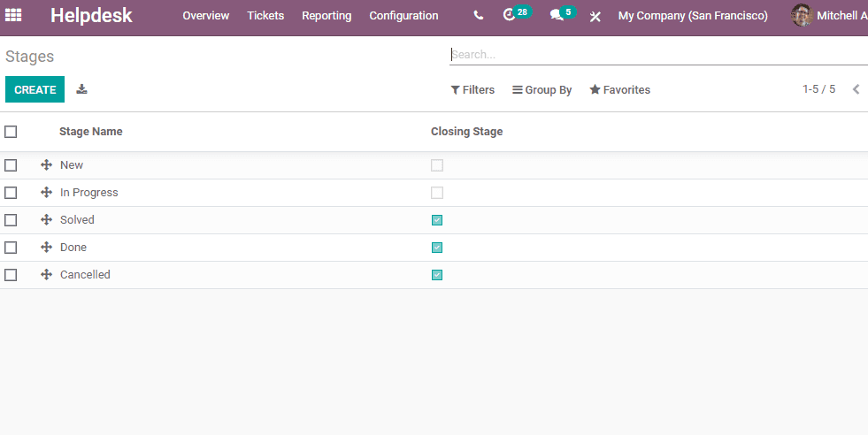Open activities clock icon with 28 badge
Image resolution: width=868 pixels, height=435 pixels.
517,14
